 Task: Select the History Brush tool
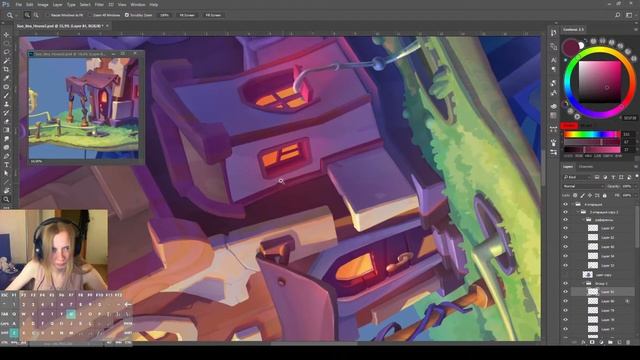point(6,113)
